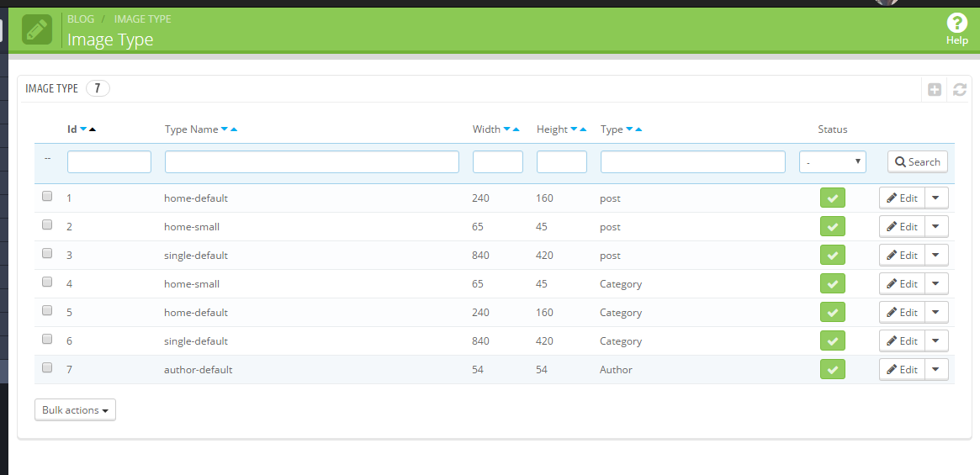Sort Type Name column descending

[x=225, y=129]
